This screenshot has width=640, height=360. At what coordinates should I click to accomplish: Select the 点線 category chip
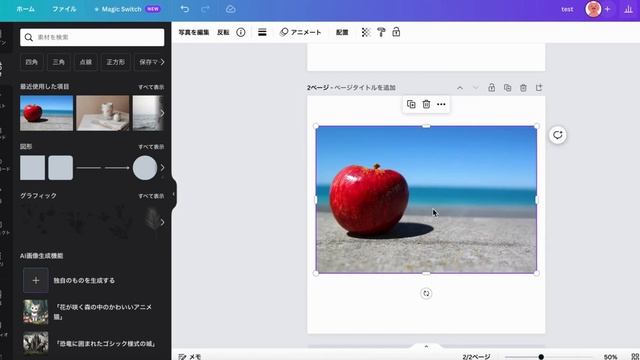pos(85,62)
